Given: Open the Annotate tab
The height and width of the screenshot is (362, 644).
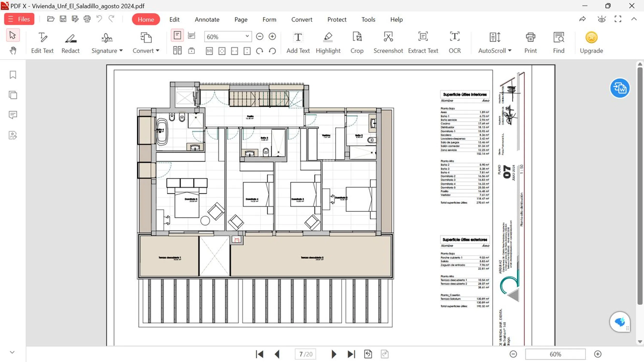Looking at the screenshot, I should (207, 20).
